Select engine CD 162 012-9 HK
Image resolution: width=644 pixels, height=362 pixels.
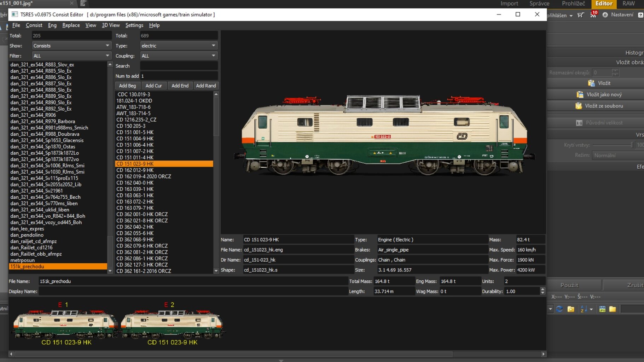[135, 170]
